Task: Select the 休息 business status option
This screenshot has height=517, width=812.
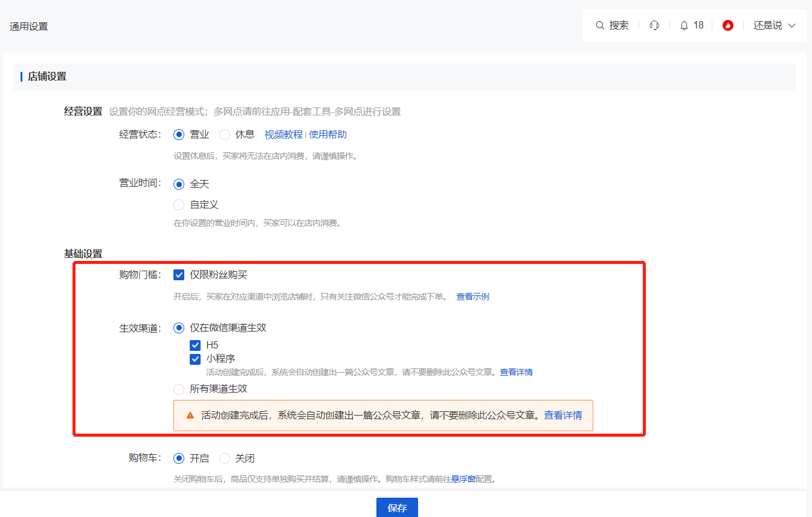Action: coord(224,134)
